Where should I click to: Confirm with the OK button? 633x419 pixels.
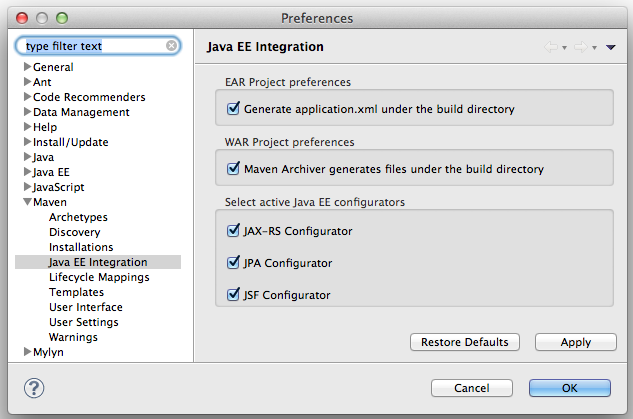(x=570, y=388)
